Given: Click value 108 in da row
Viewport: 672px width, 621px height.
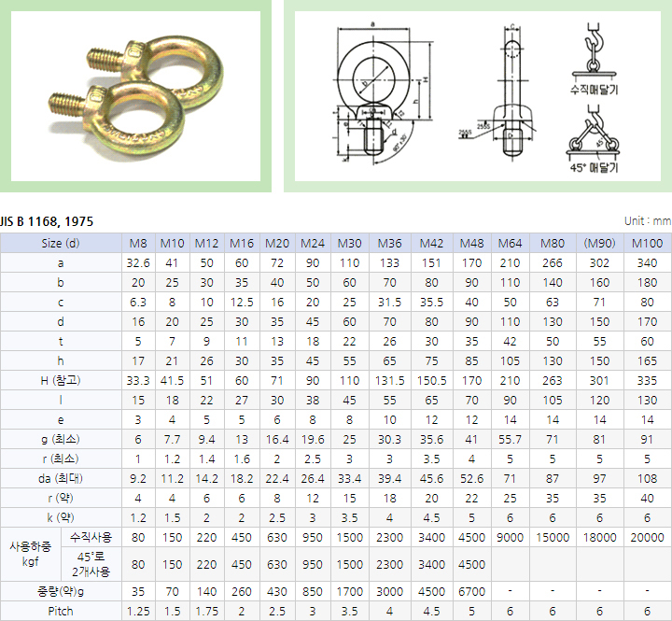Looking at the screenshot, I should coord(647,479).
